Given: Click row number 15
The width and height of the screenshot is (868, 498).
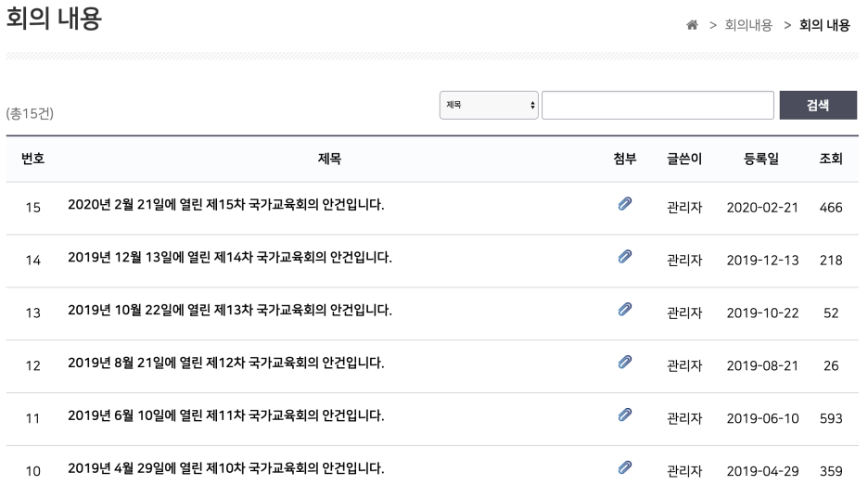Looking at the screenshot, I should click(32, 208).
